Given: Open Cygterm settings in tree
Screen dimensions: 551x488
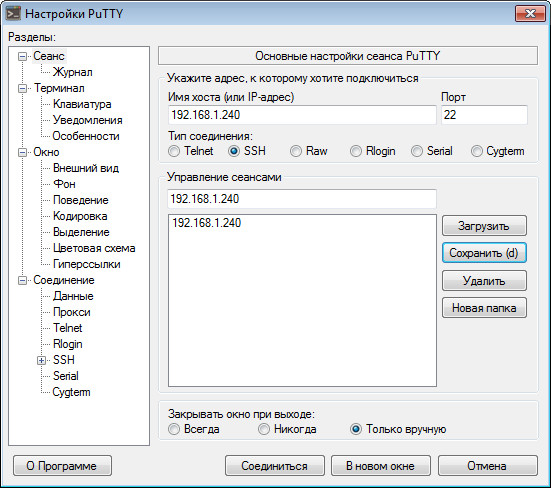Looking at the screenshot, I should point(71,392).
